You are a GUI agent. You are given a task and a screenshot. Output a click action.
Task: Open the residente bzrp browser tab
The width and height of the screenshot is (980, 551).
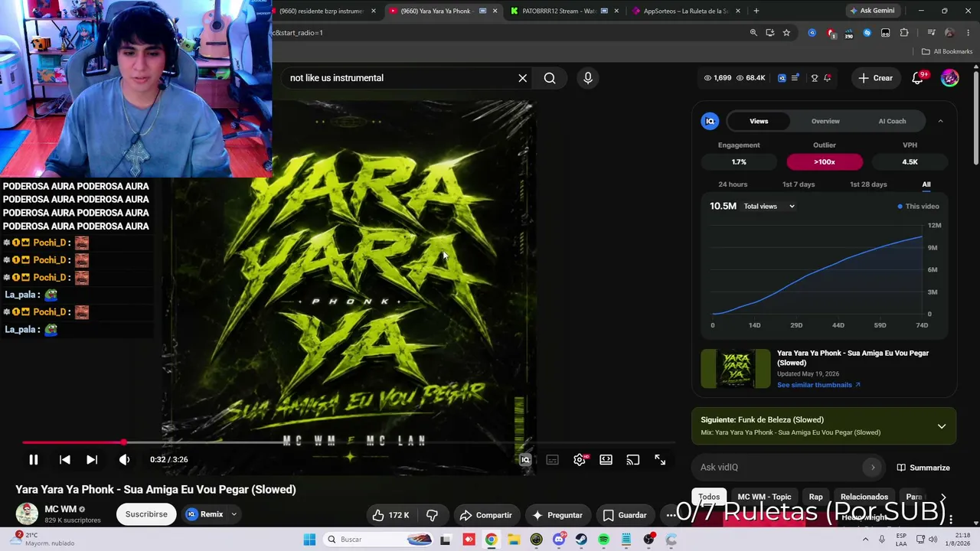point(320,11)
